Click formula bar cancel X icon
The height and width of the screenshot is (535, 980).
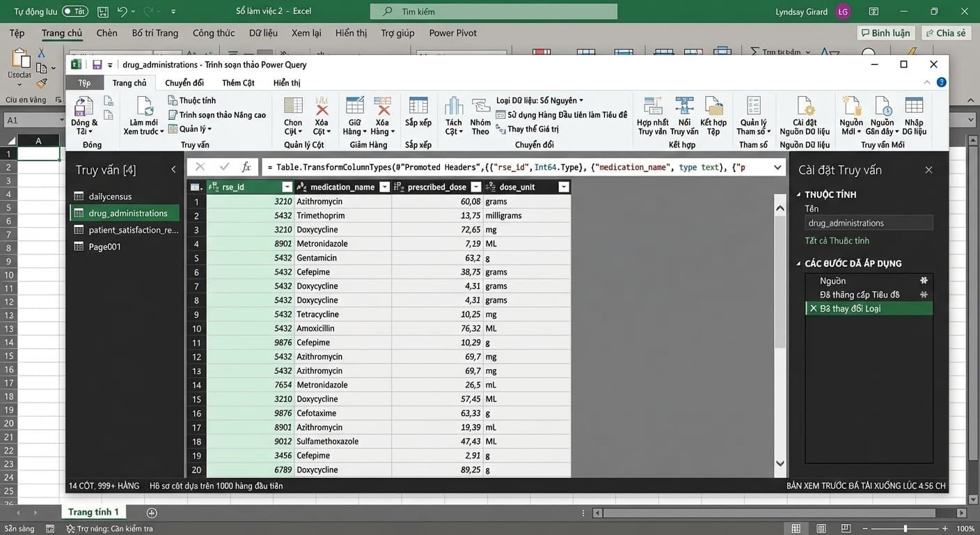coord(200,167)
